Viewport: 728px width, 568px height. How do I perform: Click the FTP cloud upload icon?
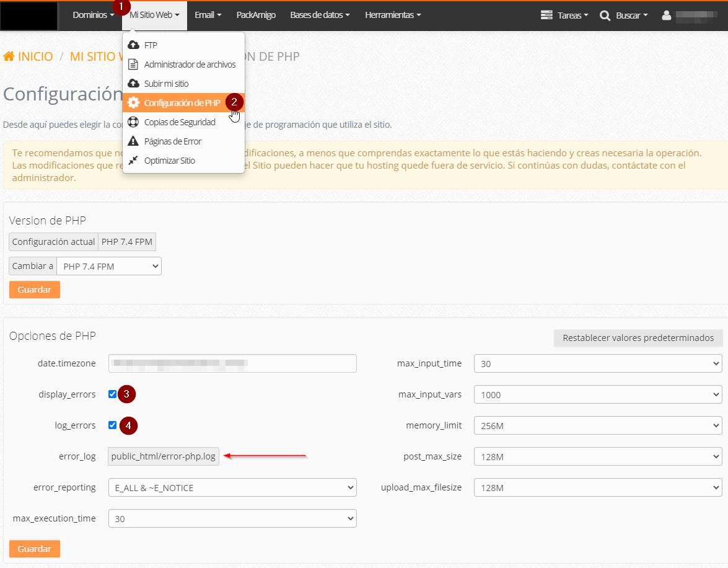pos(133,45)
